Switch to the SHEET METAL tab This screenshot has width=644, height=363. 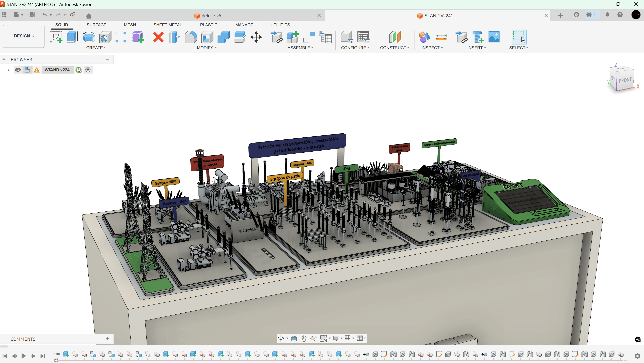[x=167, y=25]
